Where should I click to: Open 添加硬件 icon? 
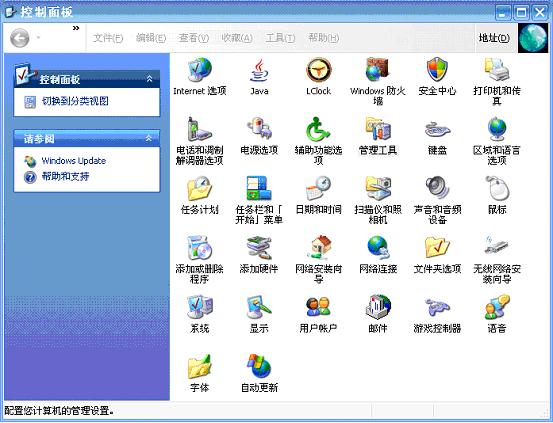[259, 248]
